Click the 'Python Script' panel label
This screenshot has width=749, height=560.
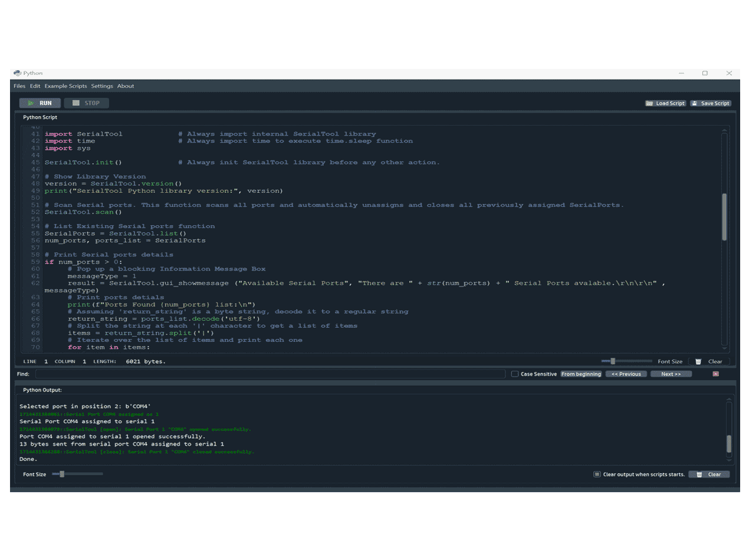(40, 117)
